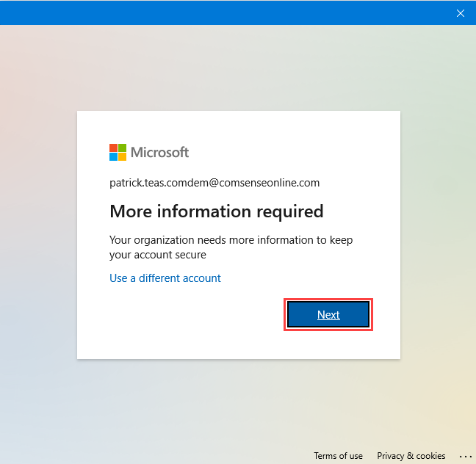Open Privacy & cookies link

coord(411,455)
